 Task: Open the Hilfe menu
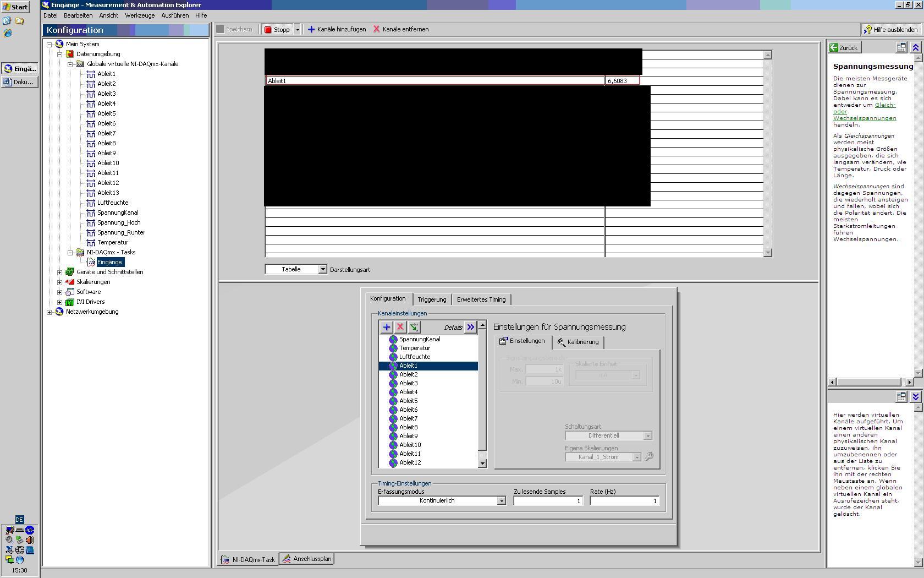click(201, 15)
